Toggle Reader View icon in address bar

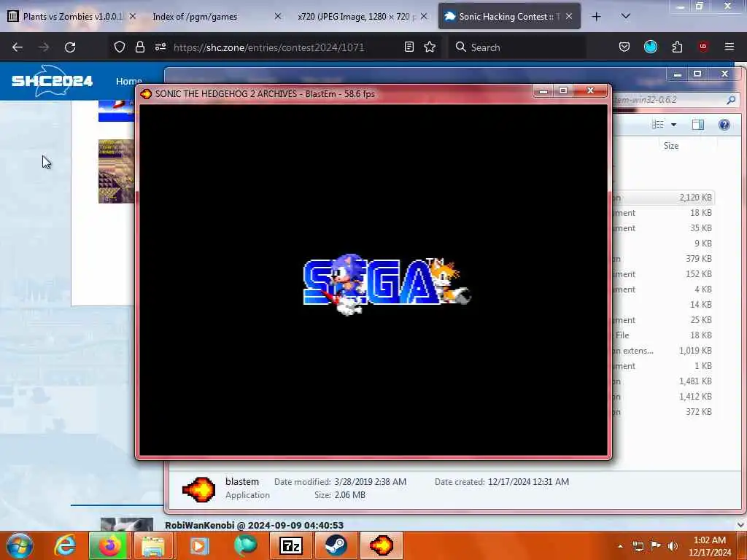pyautogui.click(x=409, y=47)
